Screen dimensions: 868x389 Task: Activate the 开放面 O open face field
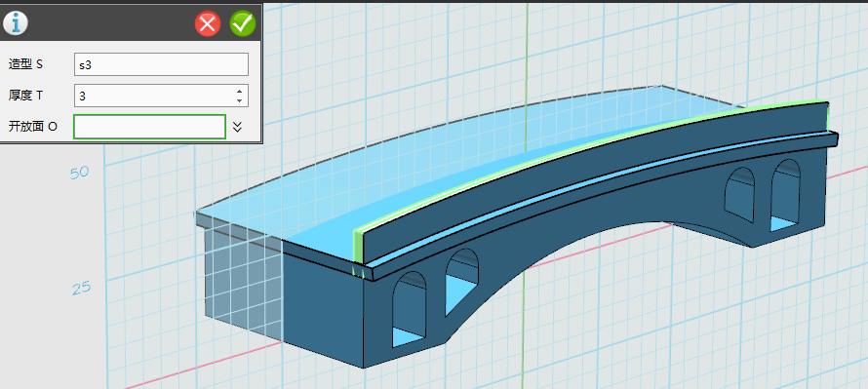coord(149,127)
